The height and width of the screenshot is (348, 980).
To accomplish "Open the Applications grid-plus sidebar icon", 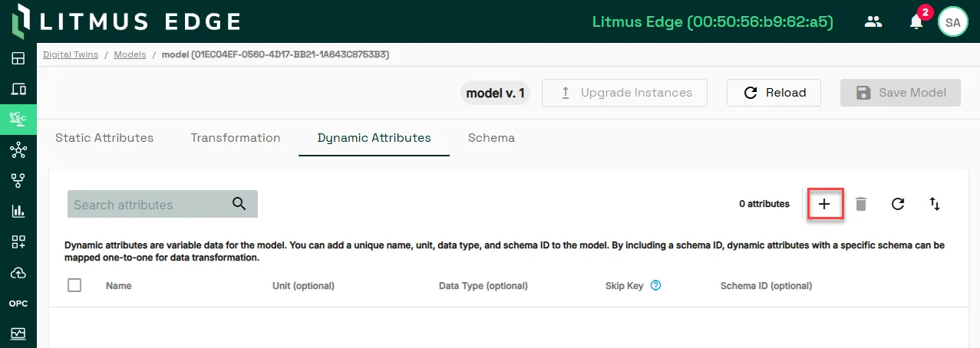I will point(18,242).
